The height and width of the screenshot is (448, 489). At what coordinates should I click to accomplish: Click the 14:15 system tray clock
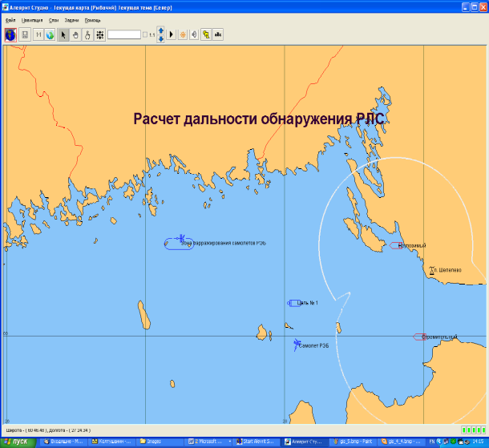click(x=478, y=442)
